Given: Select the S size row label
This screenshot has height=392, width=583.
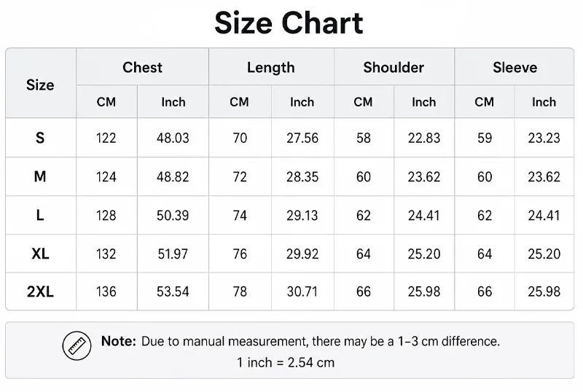Looking at the screenshot, I should click(40, 138).
